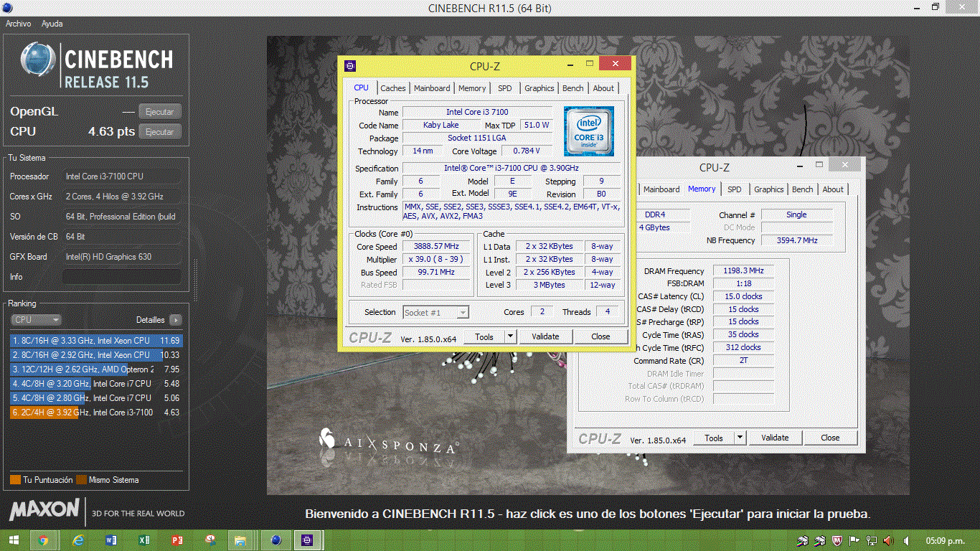Open Word from the taskbar
This screenshot has height=551, width=980.
coord(111,540)
